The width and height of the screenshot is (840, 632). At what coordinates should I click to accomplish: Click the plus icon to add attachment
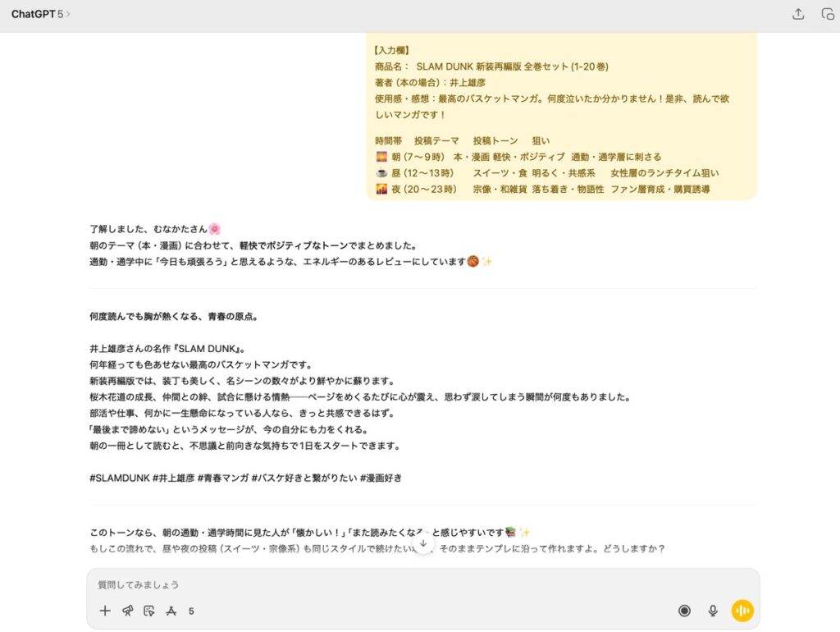tap(105, 611)
